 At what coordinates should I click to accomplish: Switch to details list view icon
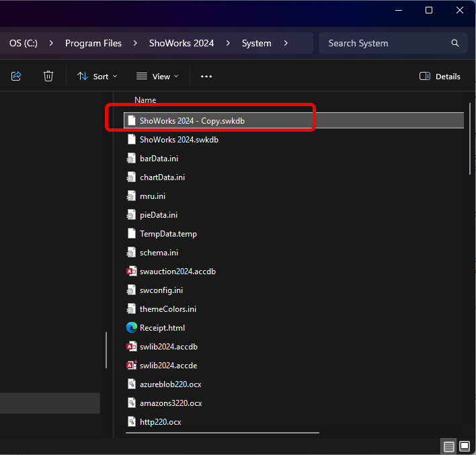click(x=448, y=446)
